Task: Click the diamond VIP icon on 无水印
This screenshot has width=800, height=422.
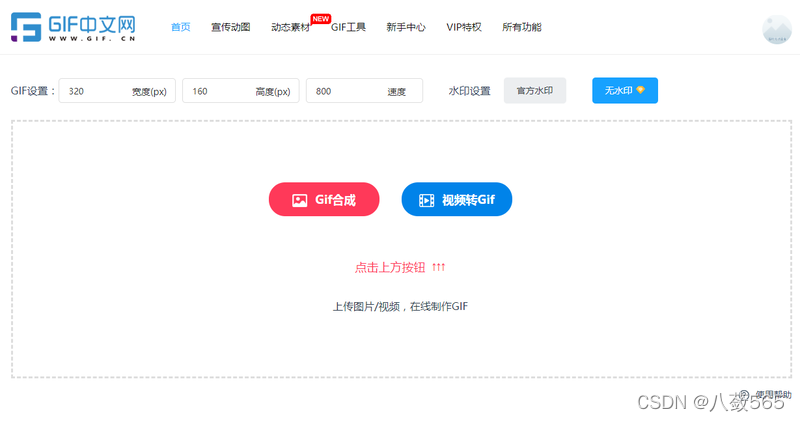Action: coord(640,90)
